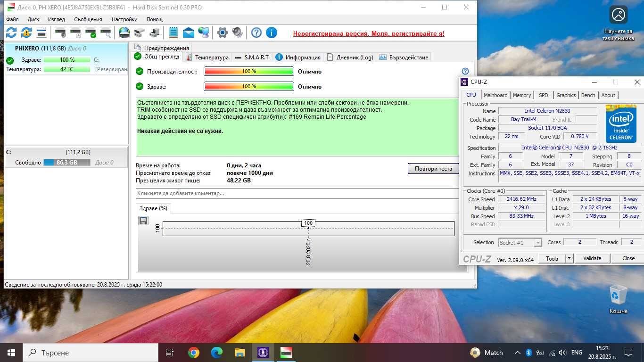Open Task View on the taskbar

point(170,353)
